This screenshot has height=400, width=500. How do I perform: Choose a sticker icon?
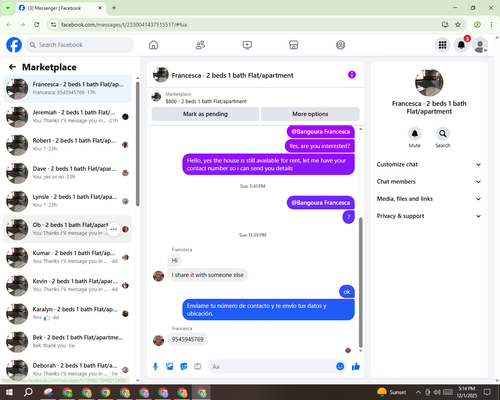184,367
